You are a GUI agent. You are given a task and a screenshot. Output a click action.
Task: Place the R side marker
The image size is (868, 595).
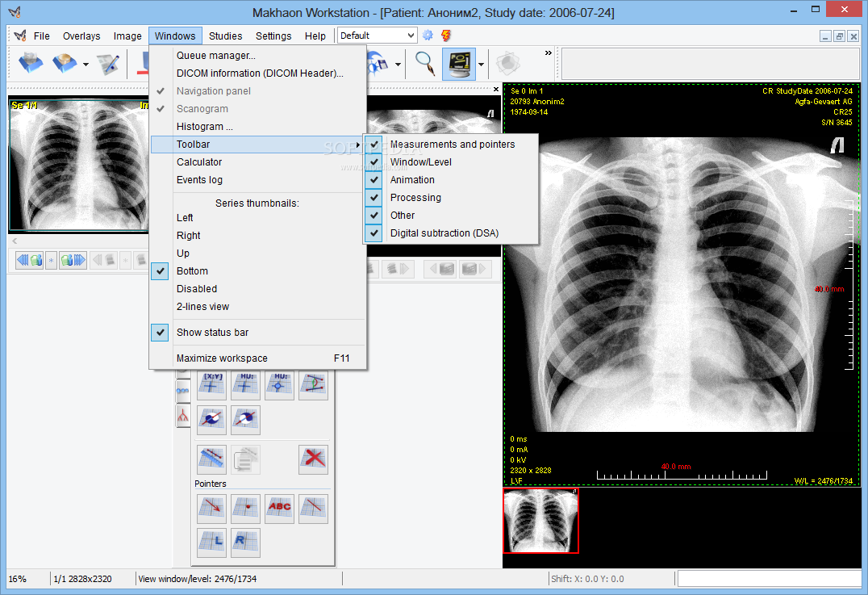[245, 543]
